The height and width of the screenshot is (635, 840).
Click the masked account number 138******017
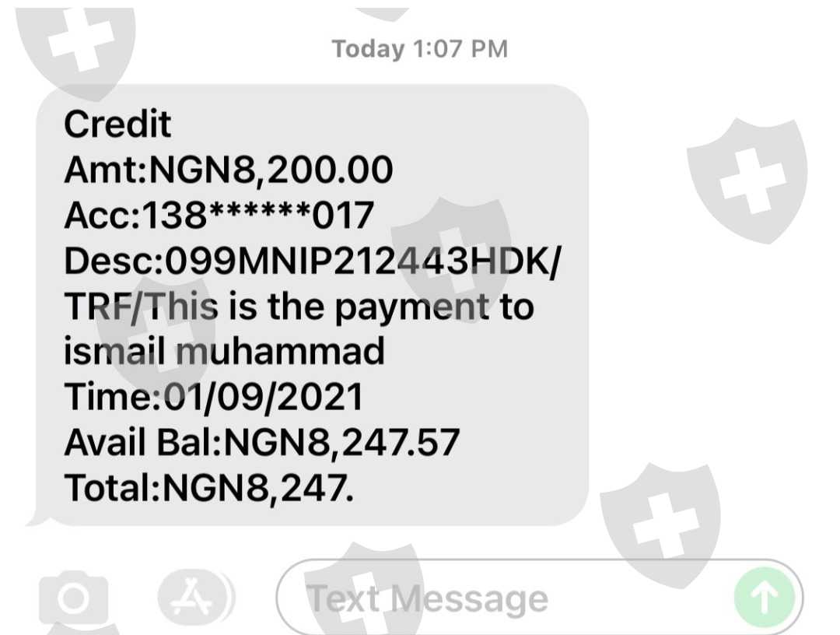[257, 216]
